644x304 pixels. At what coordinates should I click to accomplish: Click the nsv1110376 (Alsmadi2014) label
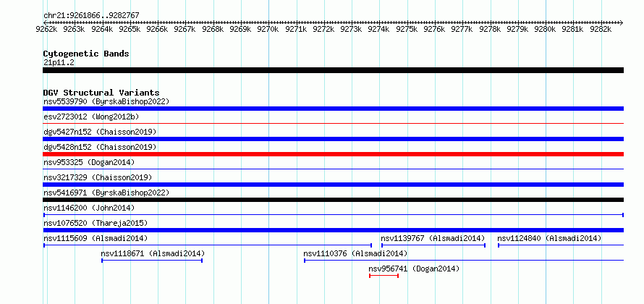point(355,253)
